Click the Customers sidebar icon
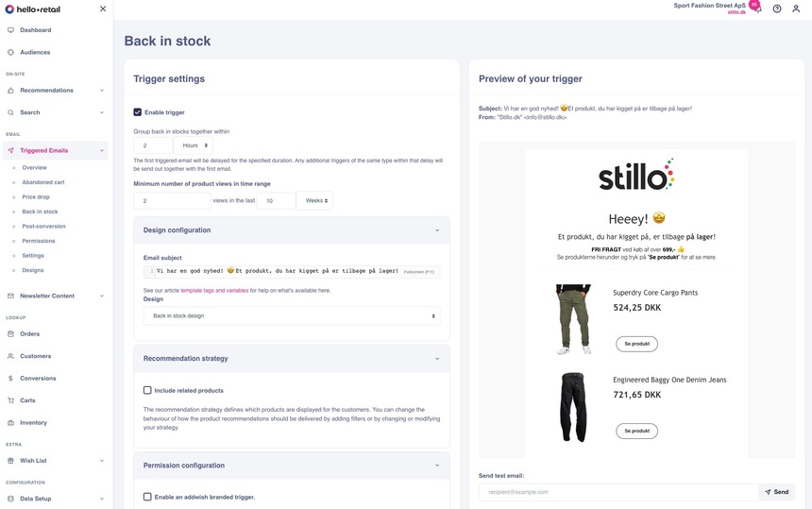The width and height of the screenshot is (812, 509). (x=10, y=356)
